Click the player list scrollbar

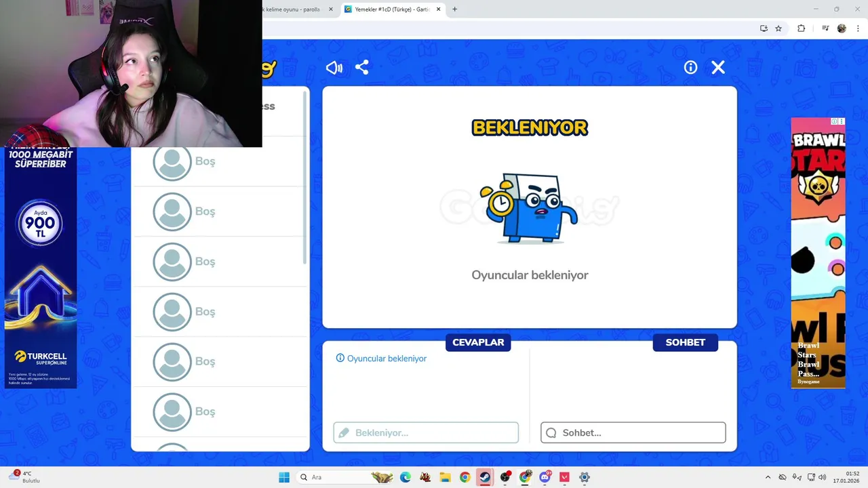[305, 176]
